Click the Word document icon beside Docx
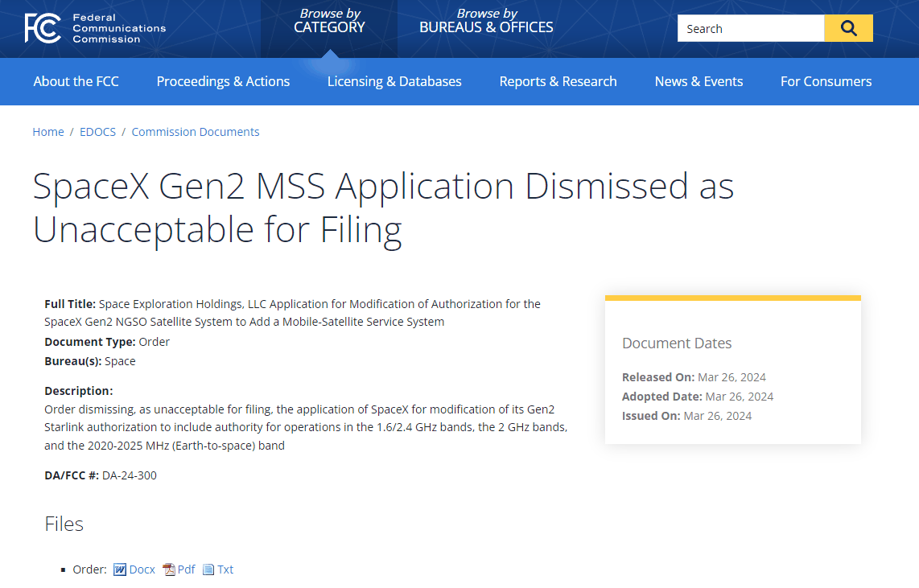The width and height of the screenshot is (919, 588). 120,569
